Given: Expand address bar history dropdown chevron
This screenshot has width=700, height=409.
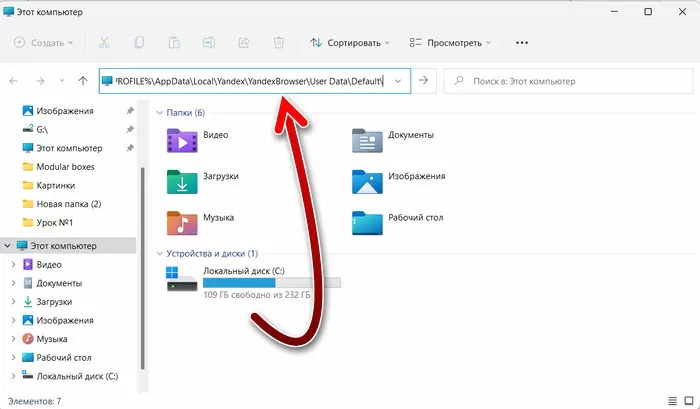Looking at the screenshot, I should pyautogui.click(x=399, y=81).
